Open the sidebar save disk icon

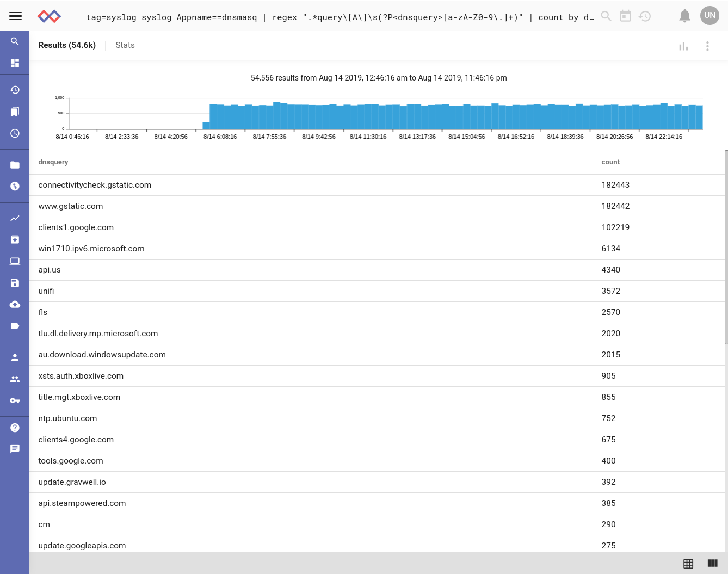[15, 283]
